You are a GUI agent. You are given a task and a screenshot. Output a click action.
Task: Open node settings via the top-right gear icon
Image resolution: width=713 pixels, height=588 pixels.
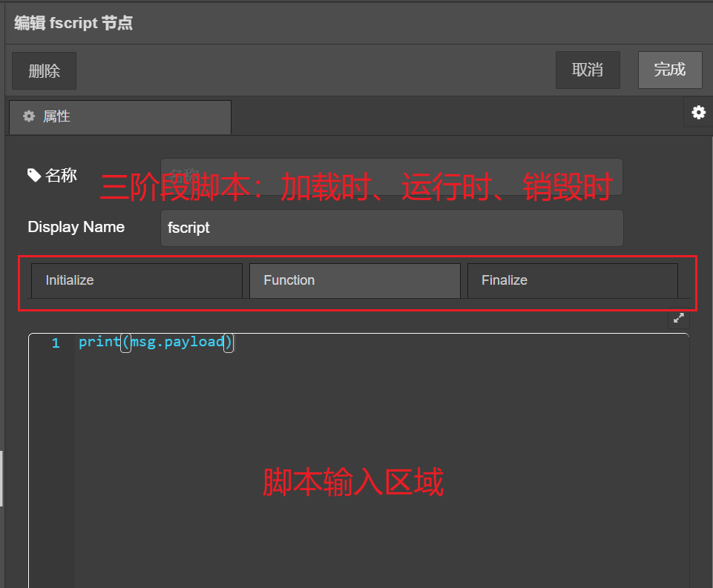click(698, 113)
